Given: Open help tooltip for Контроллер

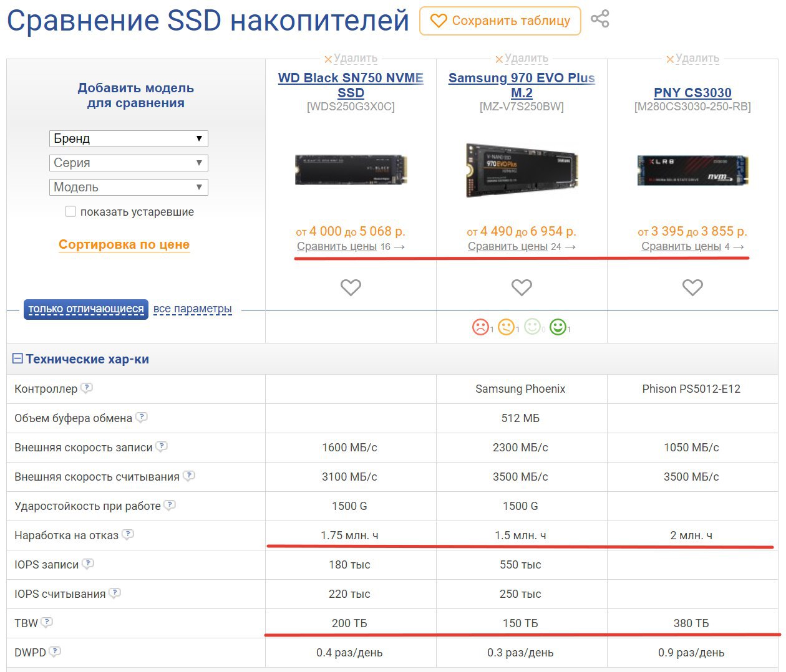Looking at the screenshot, I should click(87, 388).
